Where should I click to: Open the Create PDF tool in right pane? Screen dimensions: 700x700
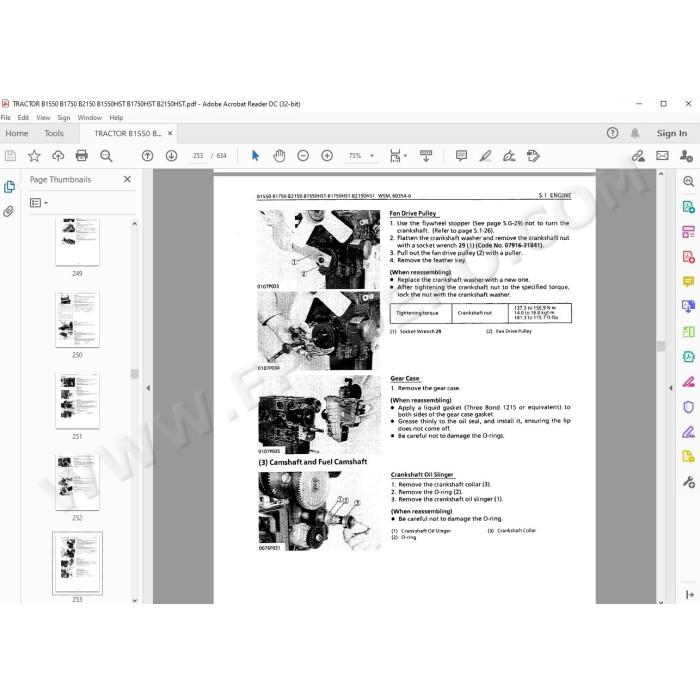click(x=688, y=257)
